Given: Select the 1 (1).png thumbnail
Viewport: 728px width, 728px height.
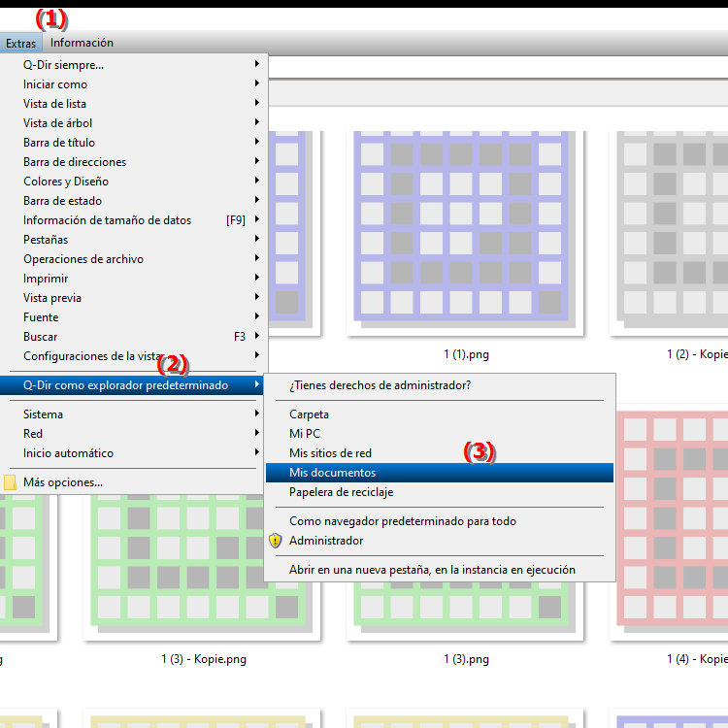Looking at the screenshot, I should click(464, 233).
